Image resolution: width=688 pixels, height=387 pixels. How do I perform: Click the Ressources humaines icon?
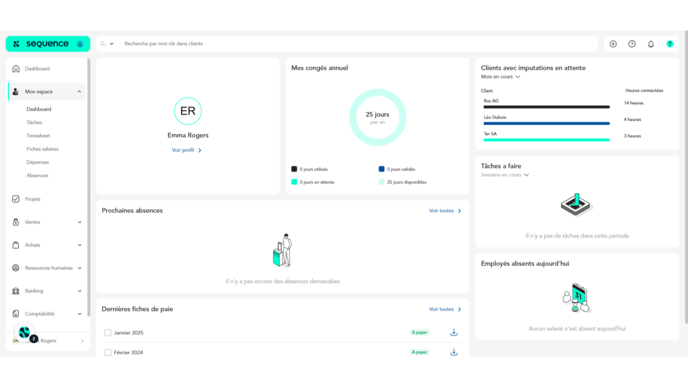click(x=16, y=268)
